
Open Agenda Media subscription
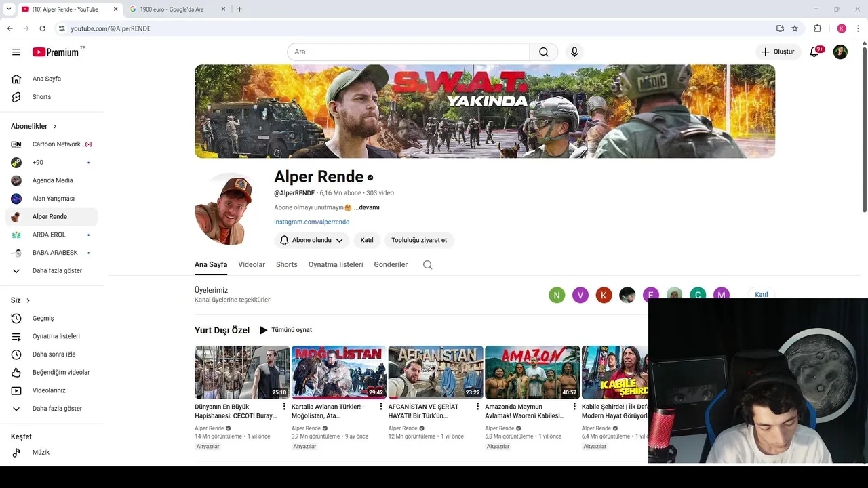click(52, 180)
